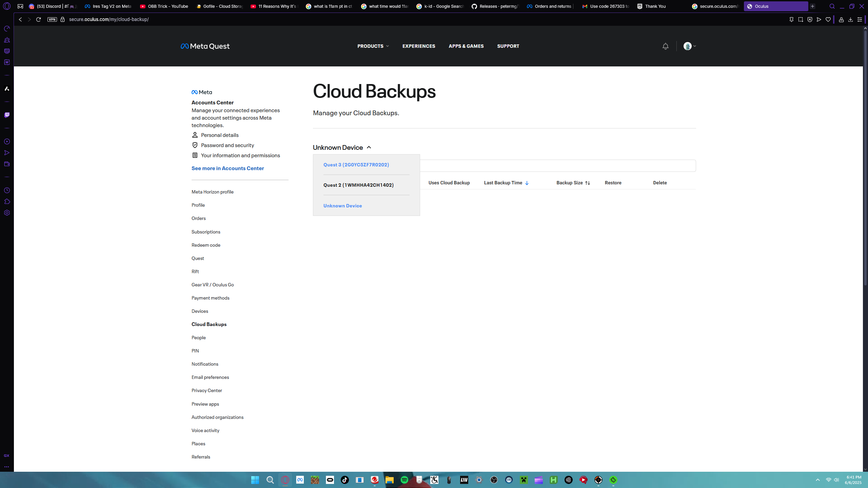Open Subscriptions in left menu
The width and height of the screenshot is (868, 488).
coord(206,232)
